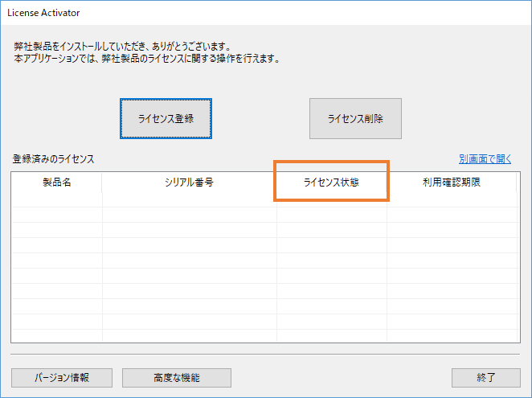Open バージョン情報 dialog

point(62,378)
